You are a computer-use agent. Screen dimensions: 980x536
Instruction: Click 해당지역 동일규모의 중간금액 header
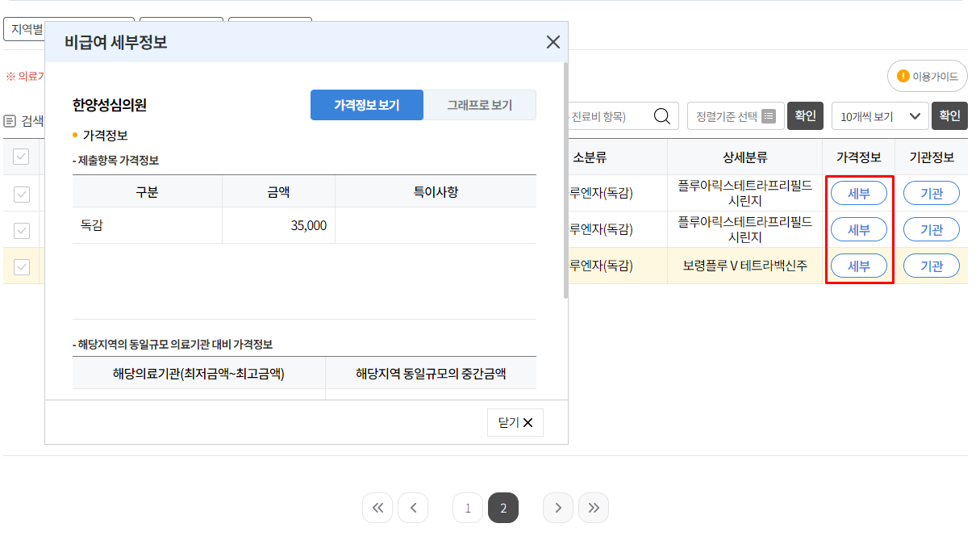pyautogui.click(x=431, y=373)
